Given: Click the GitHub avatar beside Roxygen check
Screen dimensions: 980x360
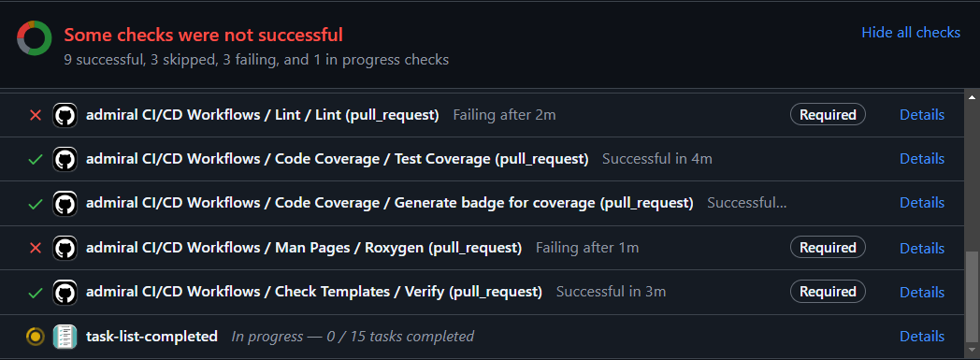Looking at the screenshot, I should click(65, 248).
